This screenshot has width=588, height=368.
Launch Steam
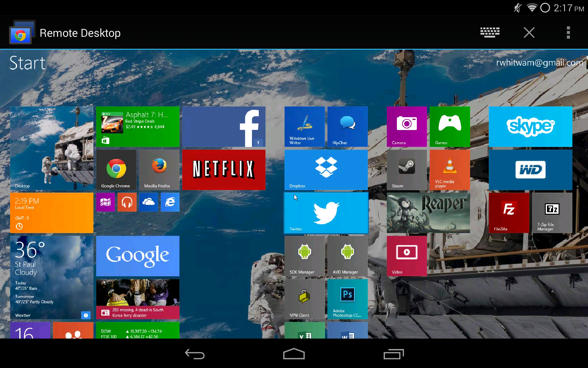pos(407,170)
